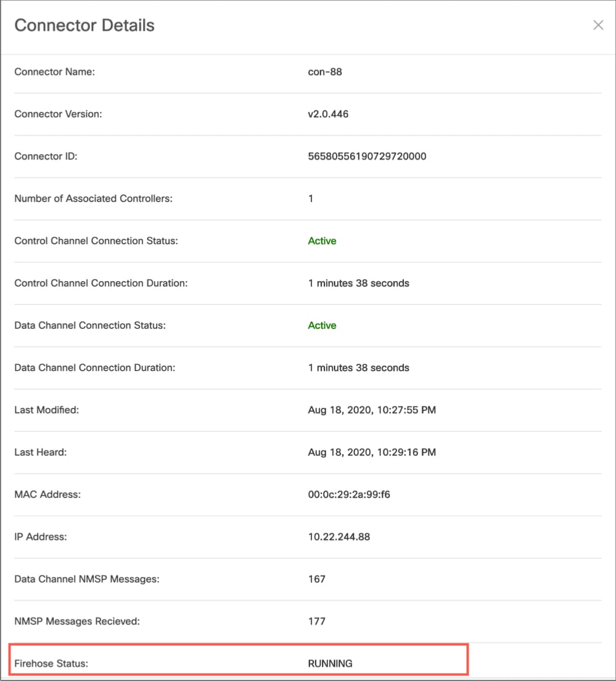Select the IP address 10.22.244.88
The width and height of the screenshot is (616, 681).
(339, 537)
